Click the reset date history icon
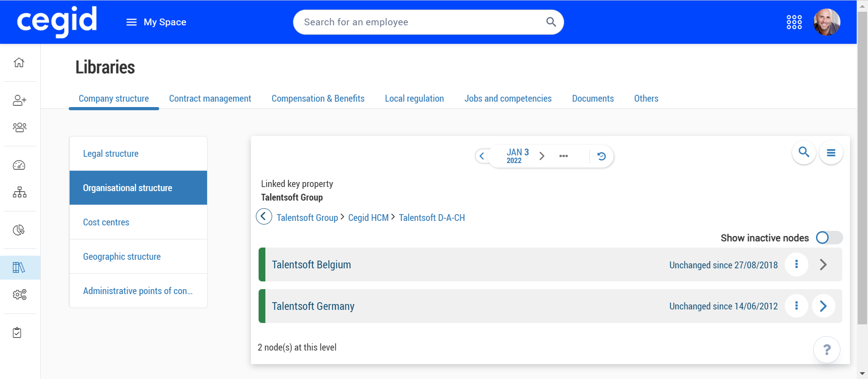The height and width of the screenshot is (379, 868). point(601,156)
